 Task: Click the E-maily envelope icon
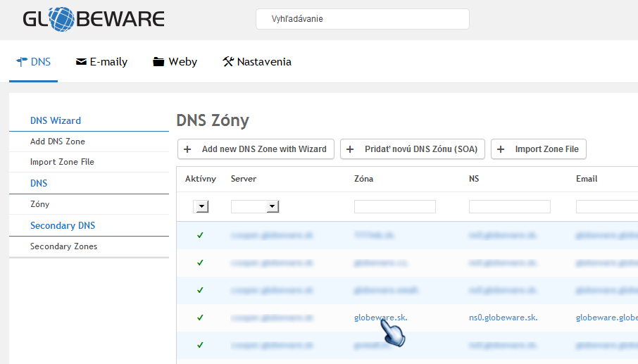[x=81, y=62]
